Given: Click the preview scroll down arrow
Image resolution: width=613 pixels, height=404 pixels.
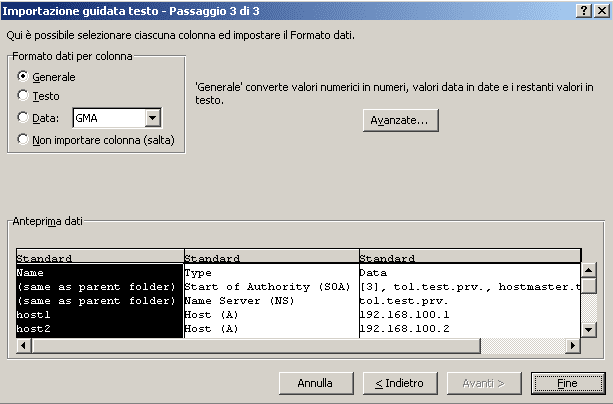Looking at the screenshot, I should [589, 330].
